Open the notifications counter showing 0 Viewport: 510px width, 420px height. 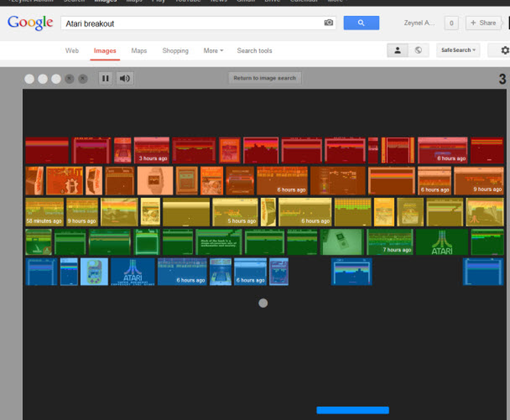tap(451, 23)
